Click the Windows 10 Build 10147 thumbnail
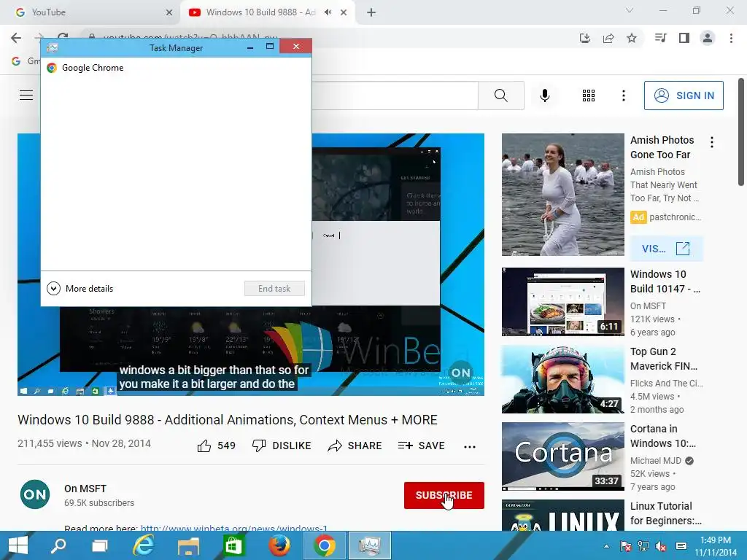 pos(563,302)
